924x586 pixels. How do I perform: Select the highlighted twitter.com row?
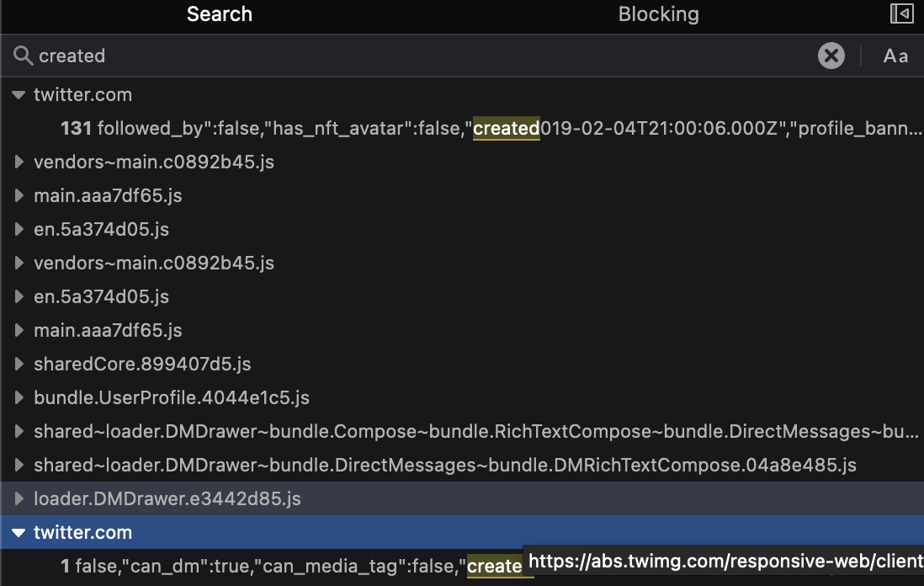(462, 532)
